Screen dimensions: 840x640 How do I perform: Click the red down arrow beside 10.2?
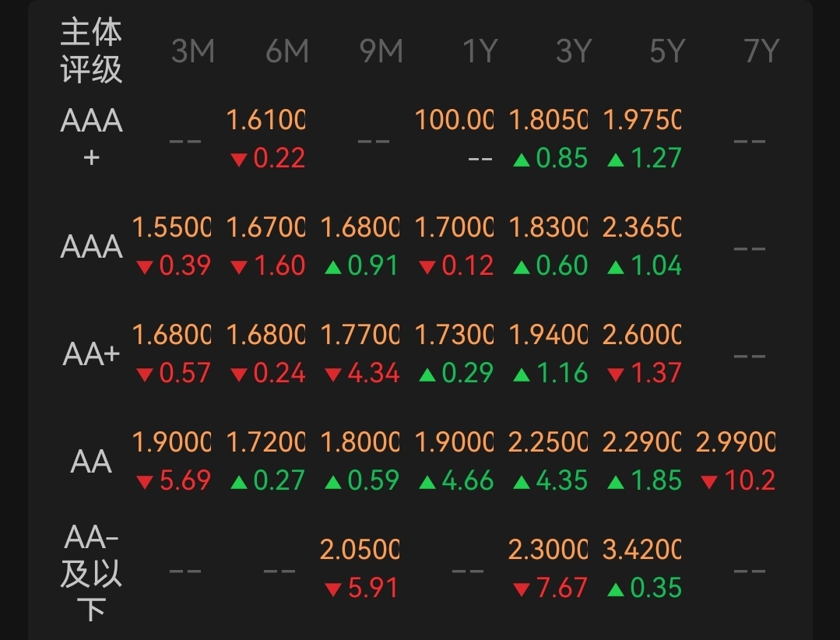708,482
